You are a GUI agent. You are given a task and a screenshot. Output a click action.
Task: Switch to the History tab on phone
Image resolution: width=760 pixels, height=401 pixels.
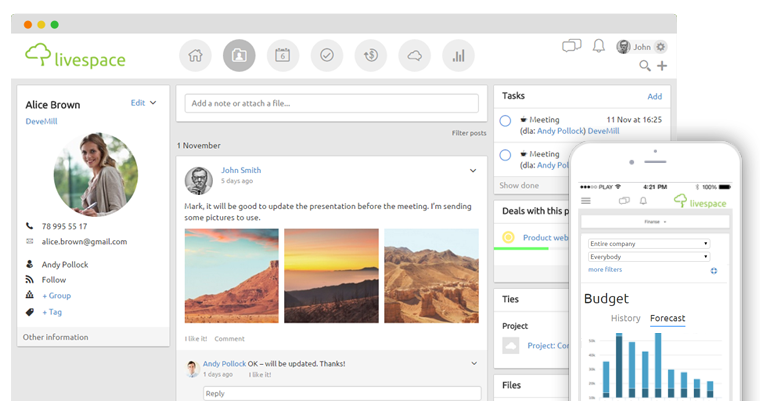coord(625,318)
